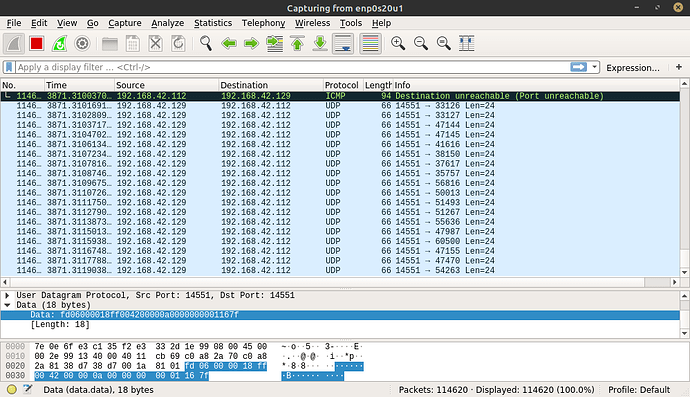Open the Help menu
The width and height of the screenshot is (690, 397).
point(381,23)
